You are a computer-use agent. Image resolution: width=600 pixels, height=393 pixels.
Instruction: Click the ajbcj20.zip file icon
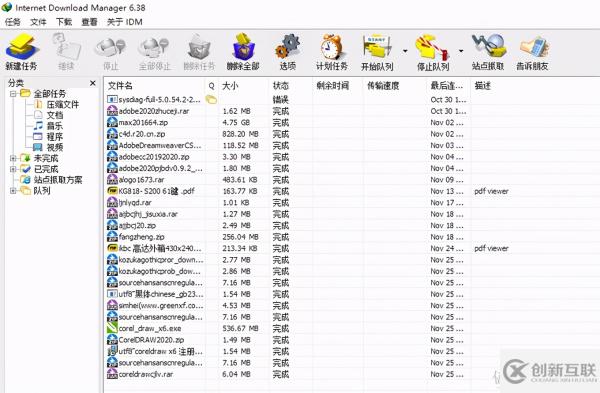(112, 225)
